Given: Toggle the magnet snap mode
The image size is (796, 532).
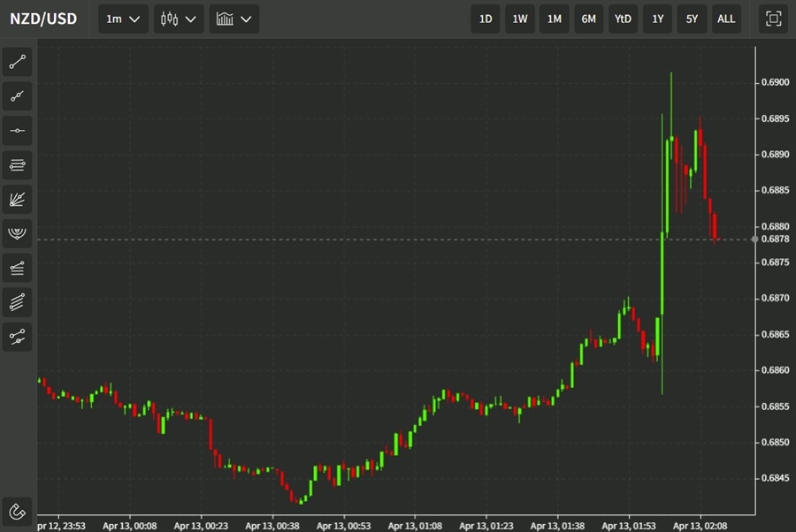Looking at the screenshot, I should click(x=17, y=511).
